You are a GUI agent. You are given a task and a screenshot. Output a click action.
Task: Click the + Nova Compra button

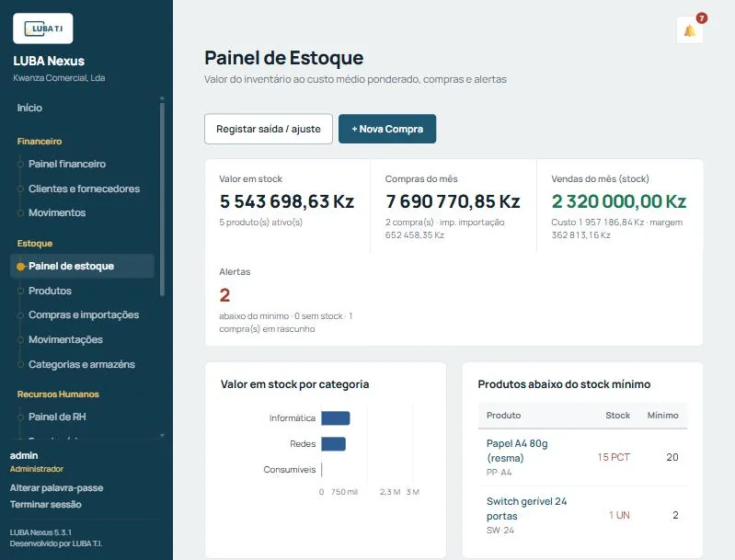[387, 129]
